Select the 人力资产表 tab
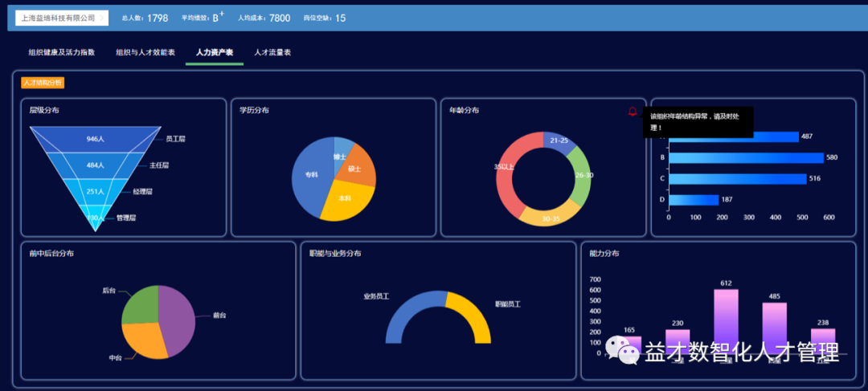The height and width of the screenshot is (391, 868). [x=215, y=52]
